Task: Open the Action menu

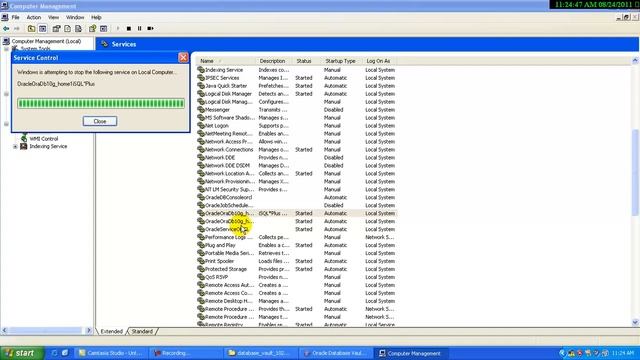Action: pyautogui.click(x=34, y=18)
